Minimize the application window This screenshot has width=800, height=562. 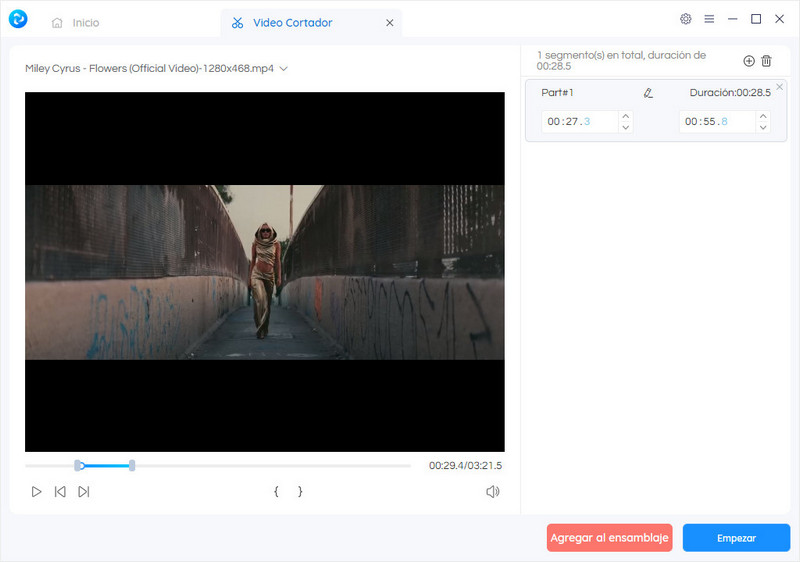(x=733, y=19)
